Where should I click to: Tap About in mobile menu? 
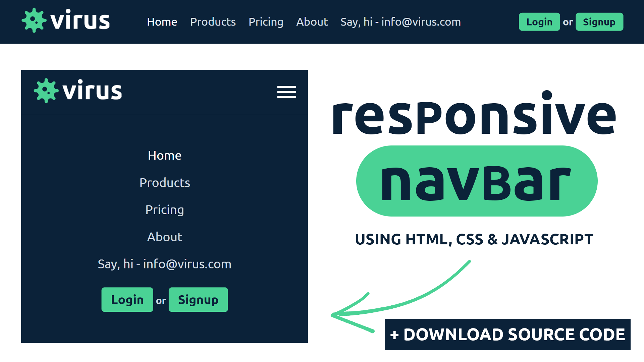coord(164,237)
